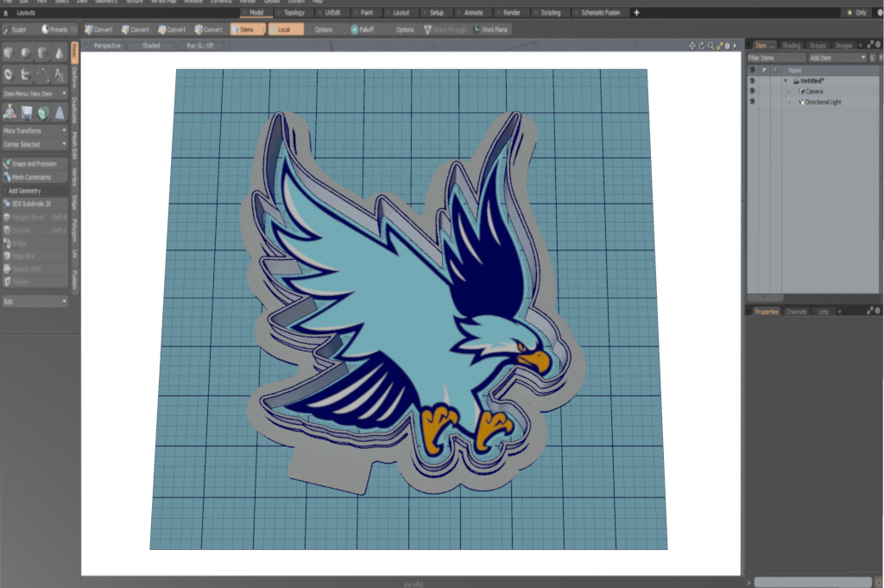The height and width of the screenshot is (588, 884).
Task: Click the Snaps and Precision button
Action: click(x=35, y=163)
